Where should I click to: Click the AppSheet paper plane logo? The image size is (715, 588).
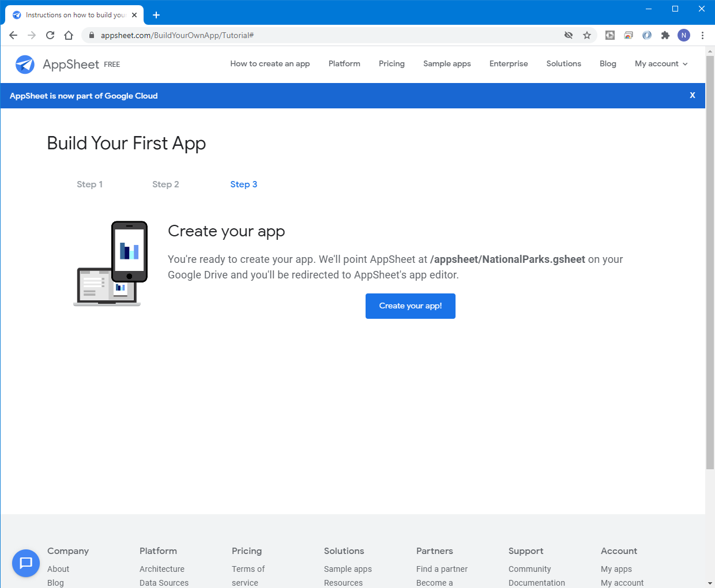click(25, 65)
